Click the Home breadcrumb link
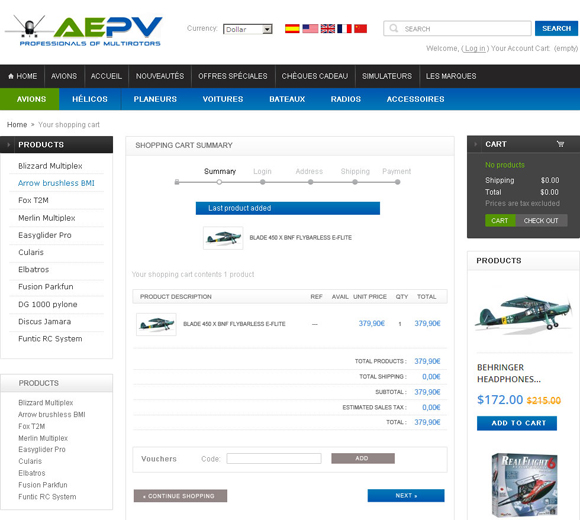This screenshot has width=580, height=520. coord(17,125)
